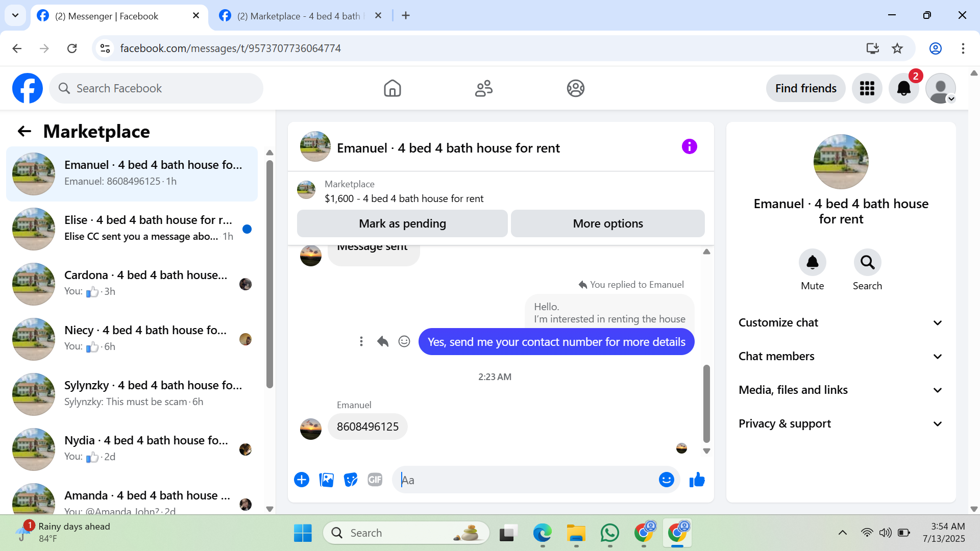Image resolution: width=980 pixels, height=551 pixels.
Task: Open the emoji picker in message box
Action: click(666, 480)
